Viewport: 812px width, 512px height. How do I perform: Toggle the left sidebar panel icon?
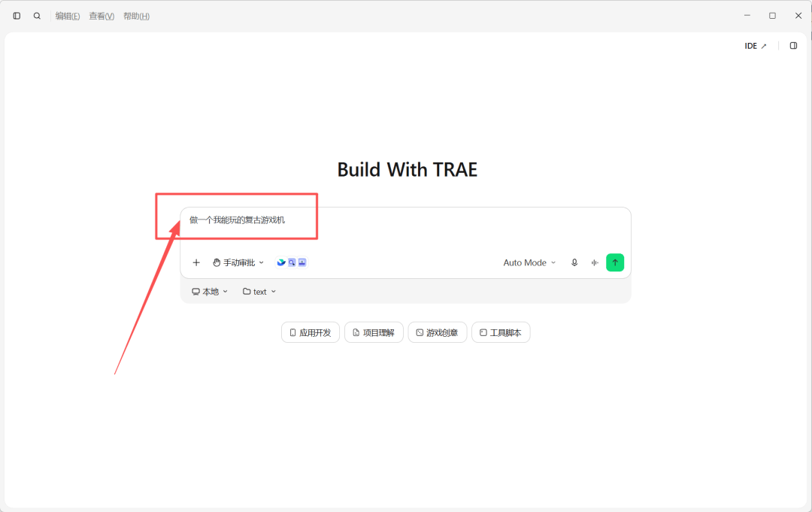17,16
